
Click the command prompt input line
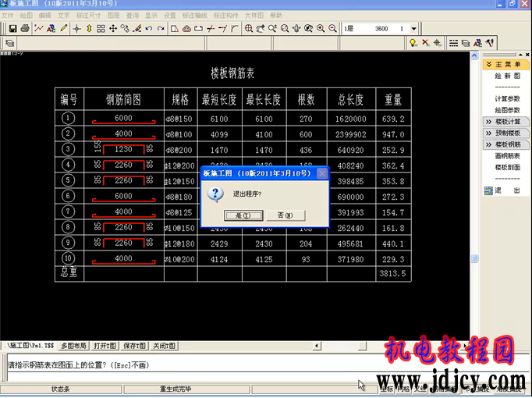coord(179,365)
